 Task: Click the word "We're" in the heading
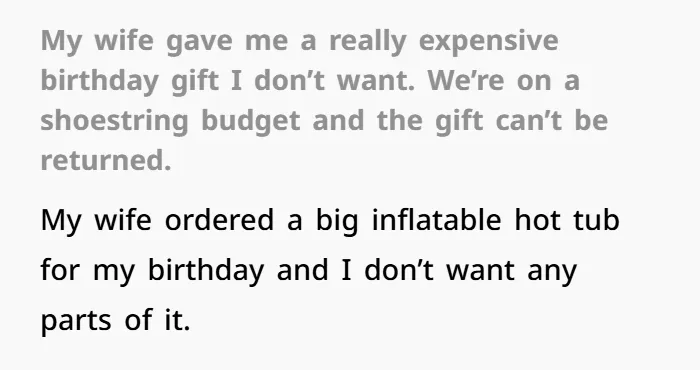pos(466,81)
